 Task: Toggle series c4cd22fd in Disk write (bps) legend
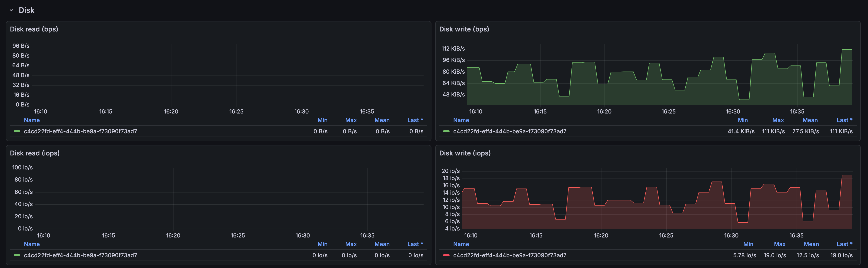pos(510,131)
